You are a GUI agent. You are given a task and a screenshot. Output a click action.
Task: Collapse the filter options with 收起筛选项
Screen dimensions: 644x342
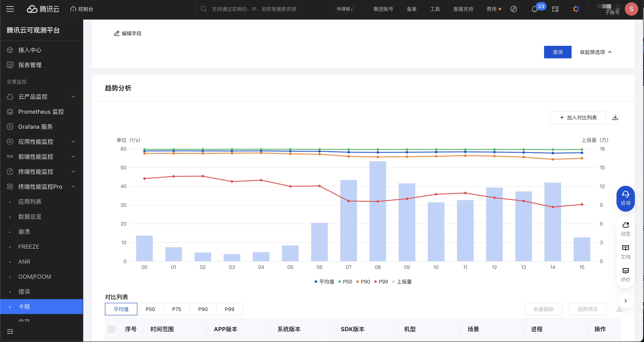596,52
